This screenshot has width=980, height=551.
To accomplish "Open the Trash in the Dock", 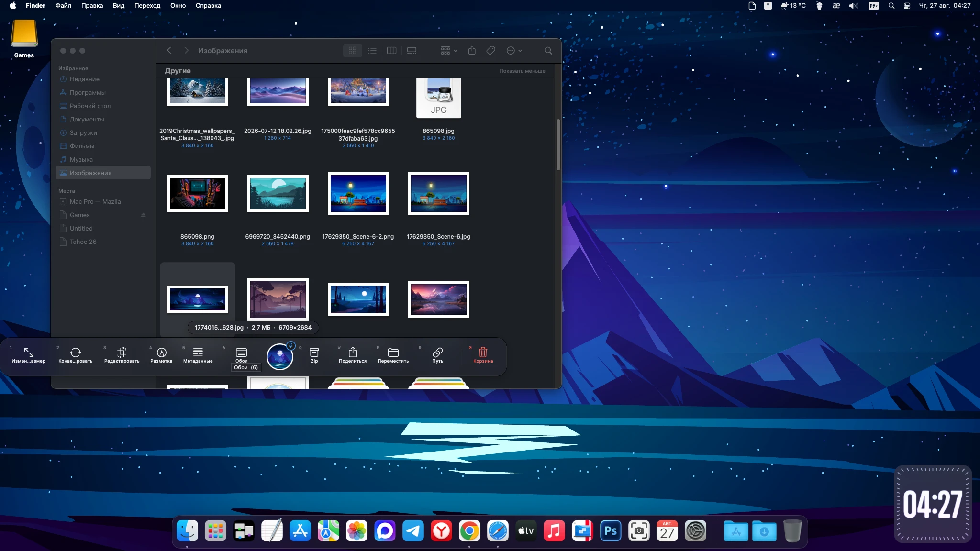I will click(x=792, y=531).
